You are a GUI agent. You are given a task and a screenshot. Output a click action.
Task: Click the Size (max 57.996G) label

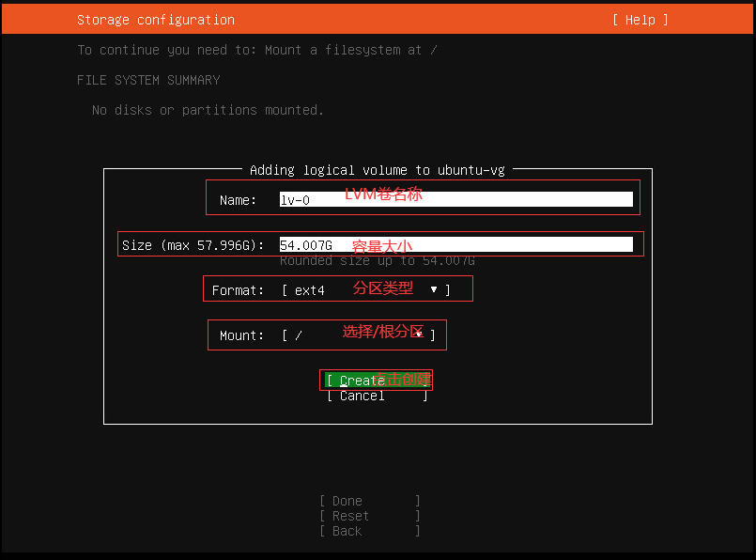(x=195, y=244)
